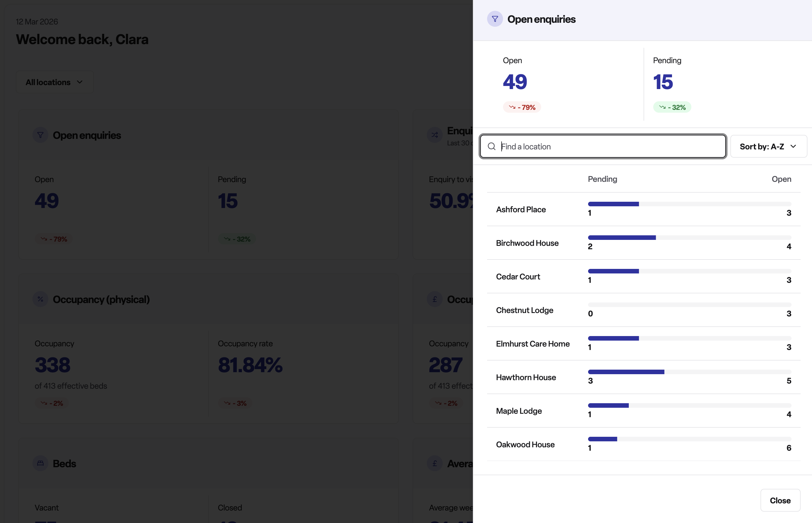The width and height of the screenshot is (812, 523).
Task: Click the pound icon on the Average card
Action: tap(434, 463)
